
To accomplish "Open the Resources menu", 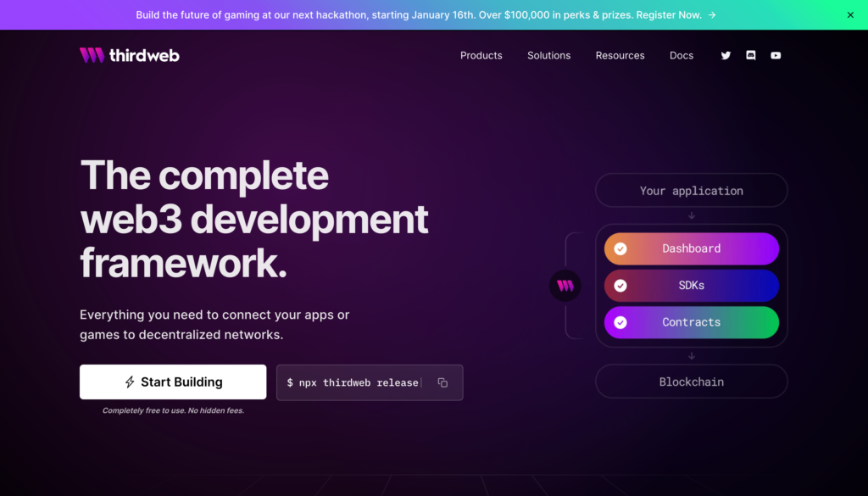I will click(620, 55).
